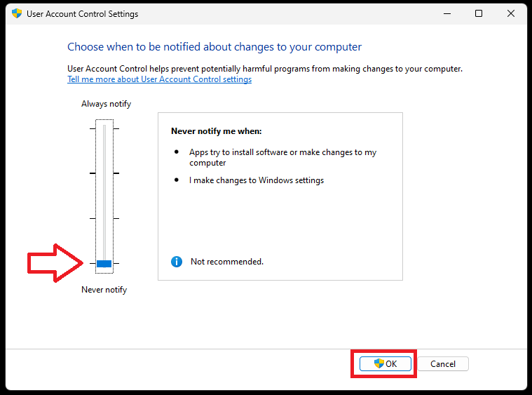This screenshot has height=395, width=532.
Task: Click 'Apps try to install software' bullet text
Action: (283, 157)
